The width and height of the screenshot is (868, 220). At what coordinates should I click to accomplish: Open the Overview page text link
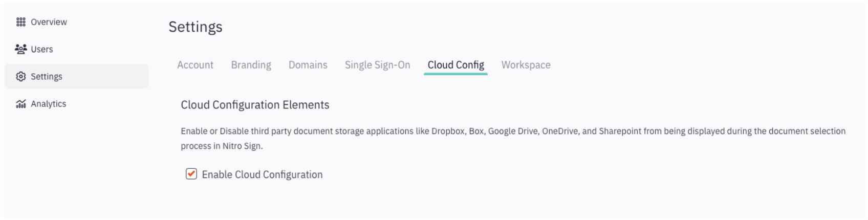point(49,22)
